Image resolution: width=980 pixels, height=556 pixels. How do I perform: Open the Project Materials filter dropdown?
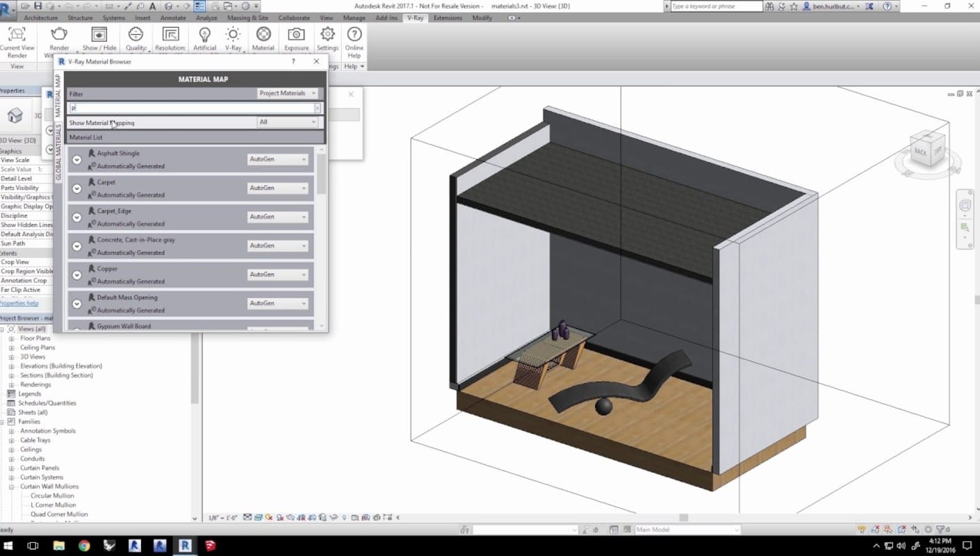click(288, 93)
